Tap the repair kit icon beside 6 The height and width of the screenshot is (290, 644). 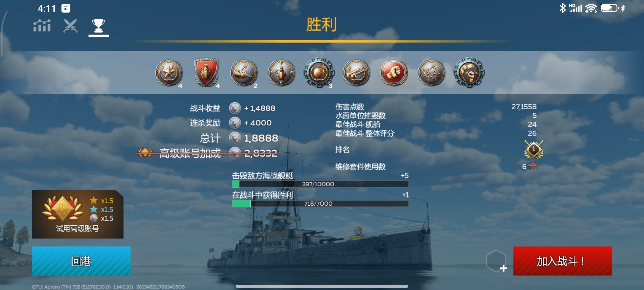pyautogui.click(x=533, y=166)
